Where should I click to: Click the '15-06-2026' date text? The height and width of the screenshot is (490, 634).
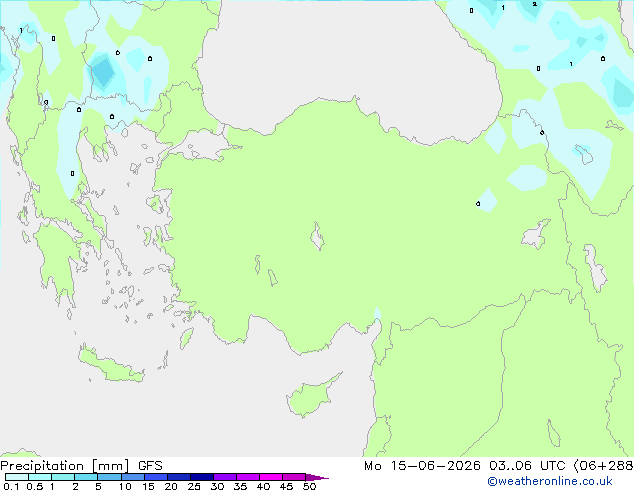pyautogui.click(x=435, y=466)
